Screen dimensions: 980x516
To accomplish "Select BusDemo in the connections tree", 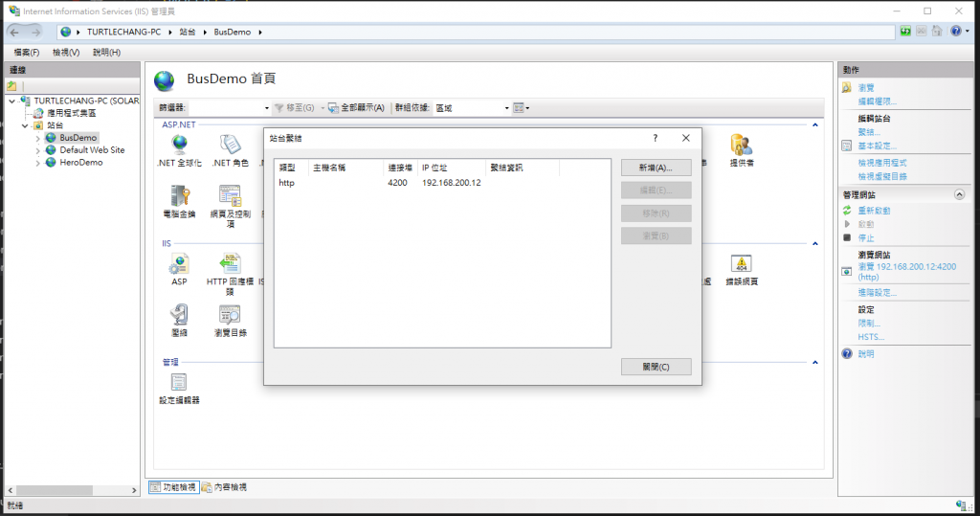I will tap(78, 138).
